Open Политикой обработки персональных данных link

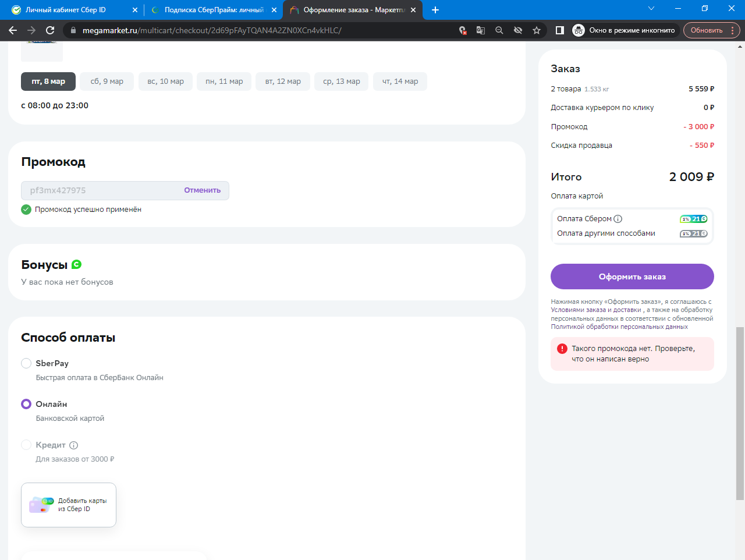click(x=619, y=327)
